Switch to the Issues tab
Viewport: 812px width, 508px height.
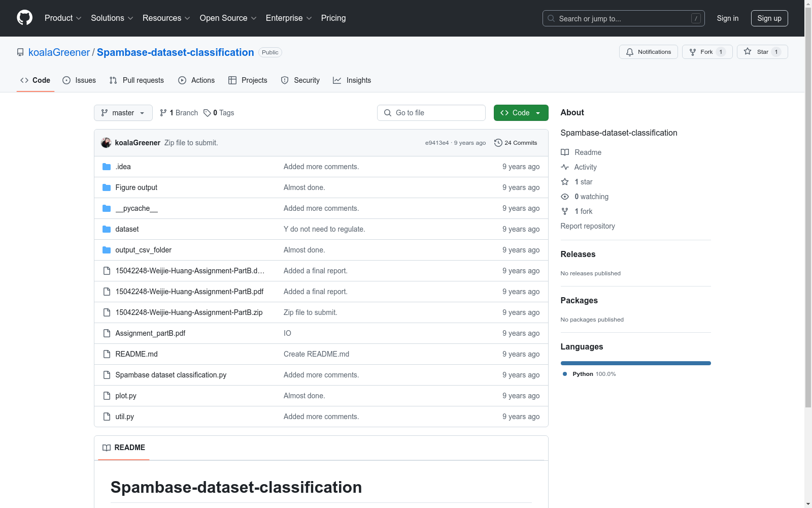(x=79, y=80)
